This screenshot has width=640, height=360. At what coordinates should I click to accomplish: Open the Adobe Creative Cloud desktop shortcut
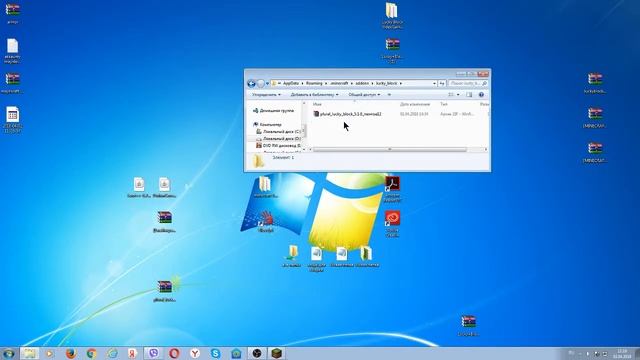[392, 223]
